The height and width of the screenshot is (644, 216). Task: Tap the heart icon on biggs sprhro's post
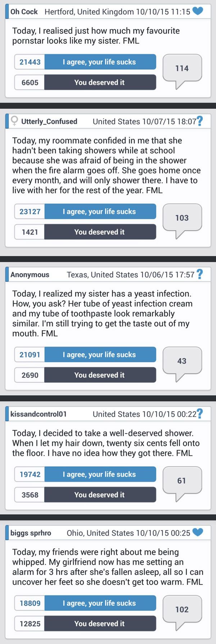pyautogui.click(x=198, y=532)
